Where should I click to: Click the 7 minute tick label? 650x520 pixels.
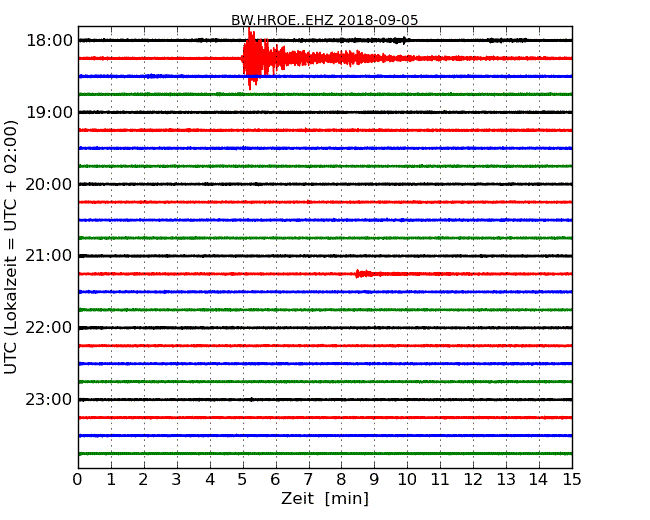(x=309, y=480)
